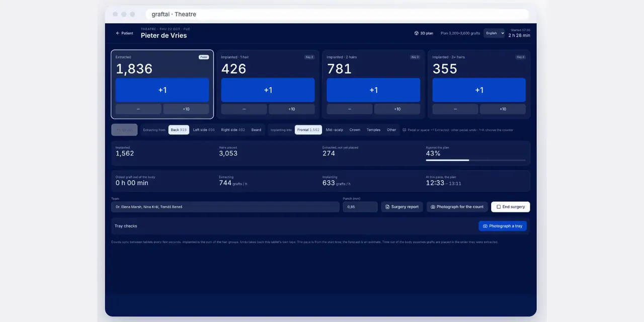
Task: Subtract one from the Extracted counter
Action: point(138,109)
